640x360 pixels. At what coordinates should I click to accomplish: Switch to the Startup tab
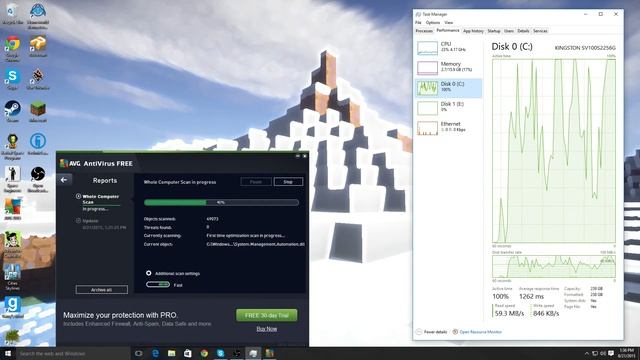point(493,31)
